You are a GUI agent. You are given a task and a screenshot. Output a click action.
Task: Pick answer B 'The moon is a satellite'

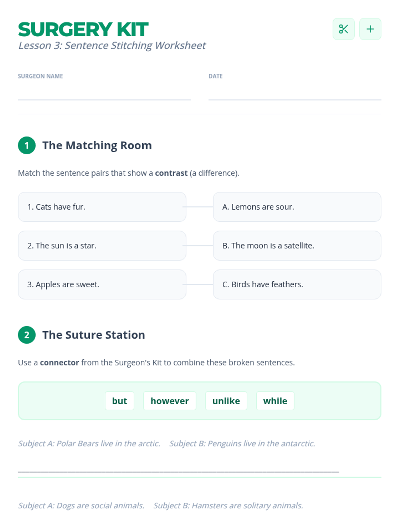click(x=297, y=246)
